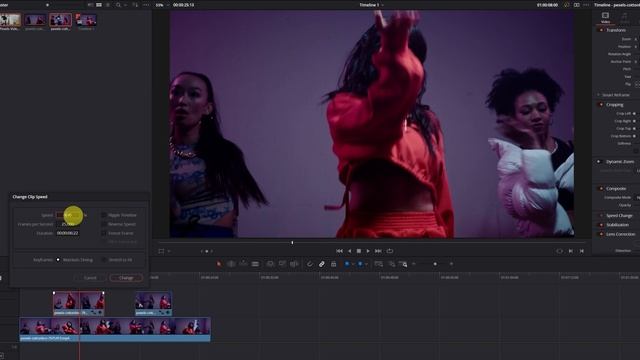This screenshot has width=640, height=360.
Task: Stop playback in the viewer
Action: coord(359,251)
